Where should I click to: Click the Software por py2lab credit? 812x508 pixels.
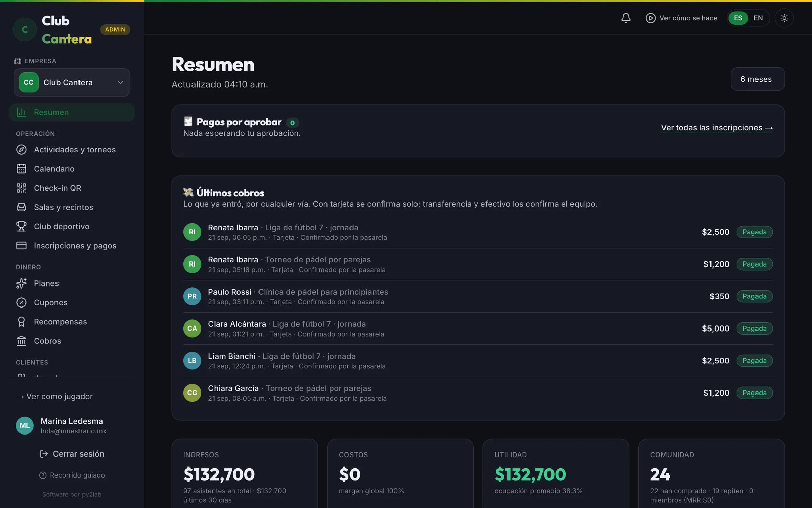[72, 494]
